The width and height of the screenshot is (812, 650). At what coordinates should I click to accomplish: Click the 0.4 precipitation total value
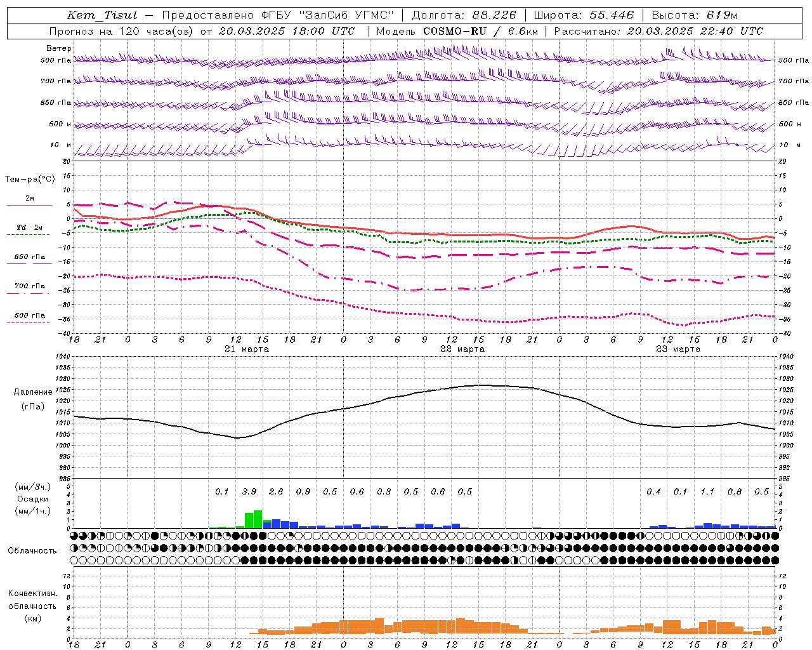[x=653, y=492]
